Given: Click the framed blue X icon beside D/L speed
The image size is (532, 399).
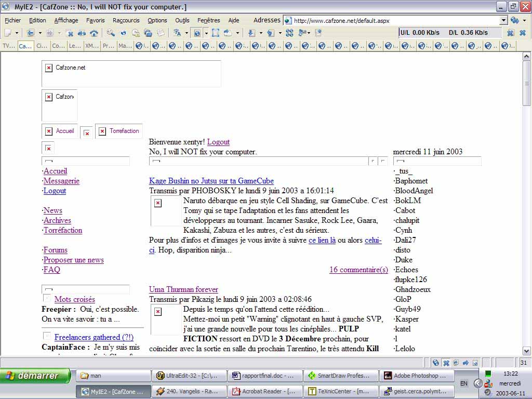Looking at the screenshot, I should (510, 33).
